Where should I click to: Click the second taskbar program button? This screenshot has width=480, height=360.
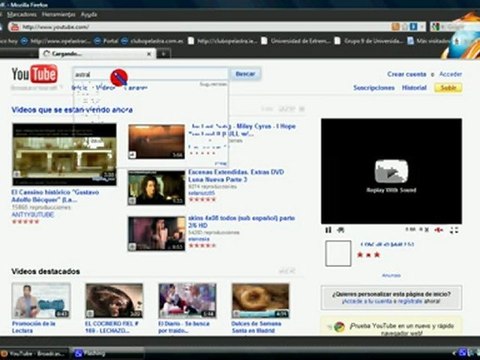point(108,353)
